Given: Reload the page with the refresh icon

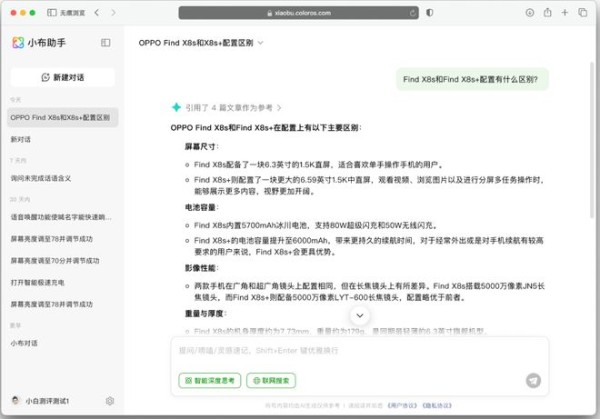Looking at the screenshot, I should click(x=412, y=13).
